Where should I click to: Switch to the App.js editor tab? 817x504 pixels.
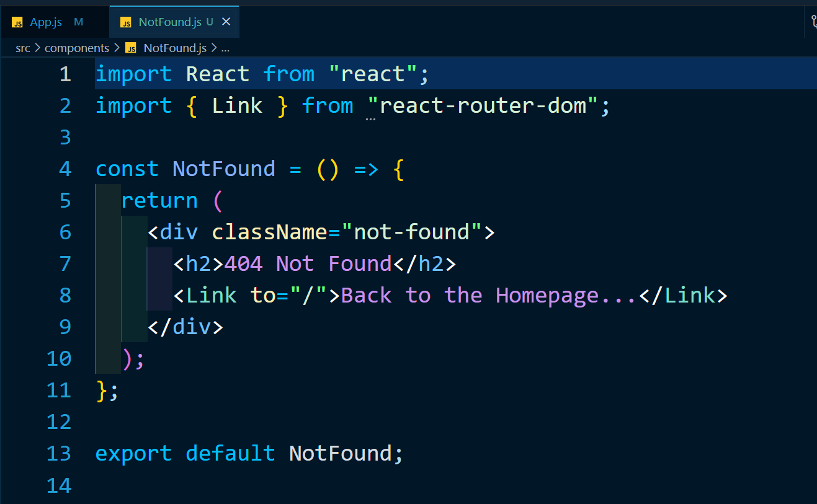55,22
